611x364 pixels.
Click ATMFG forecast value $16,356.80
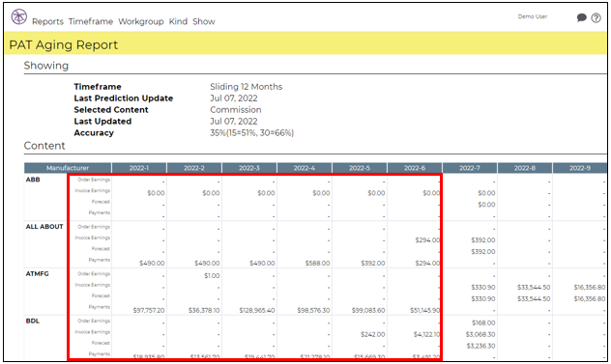(590, 298)
